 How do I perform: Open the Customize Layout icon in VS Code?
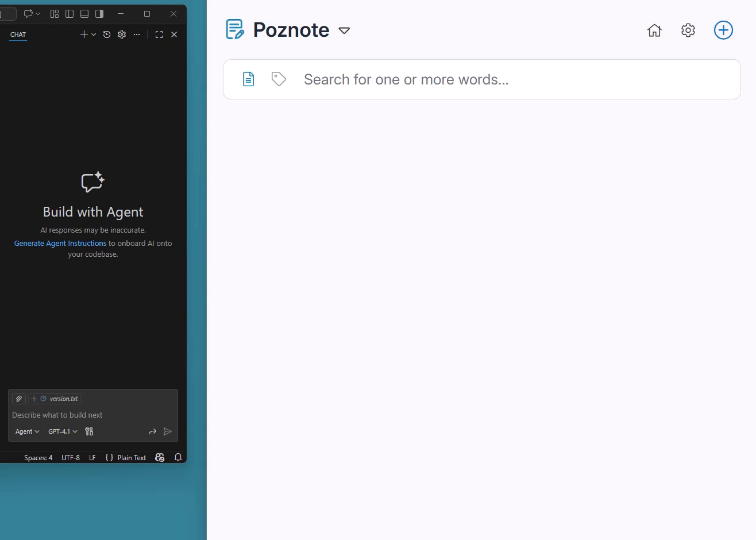point(55,14)
